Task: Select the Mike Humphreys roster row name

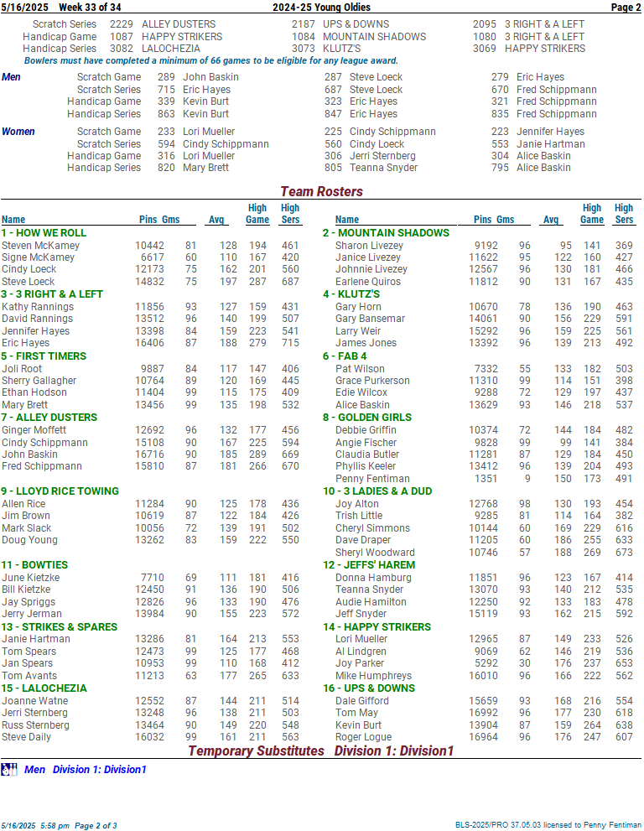Action: 374,676
